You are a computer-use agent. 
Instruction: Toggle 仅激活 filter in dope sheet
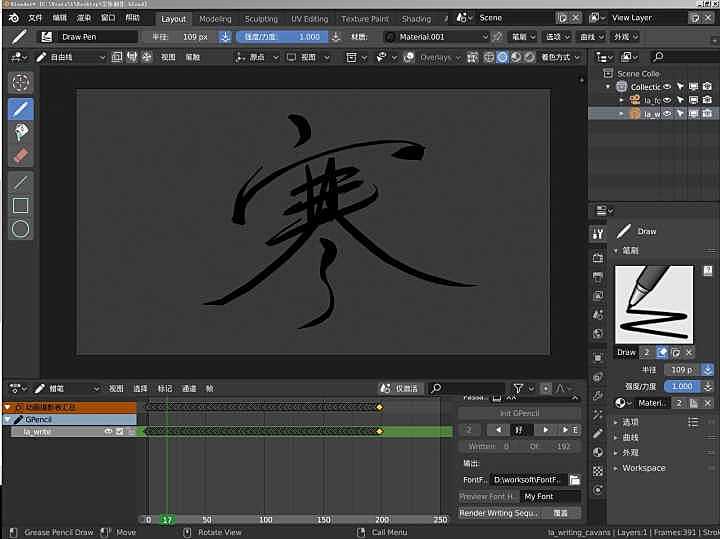400,388
